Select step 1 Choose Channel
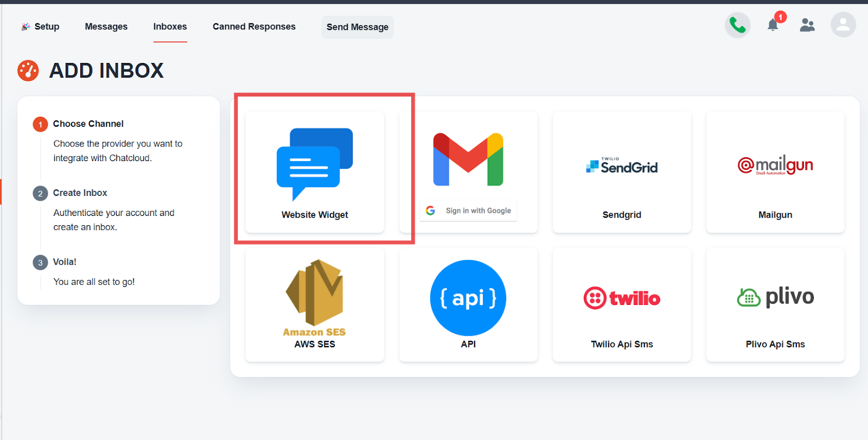This screenshot has height=440, width=868. tap(88, 124)
